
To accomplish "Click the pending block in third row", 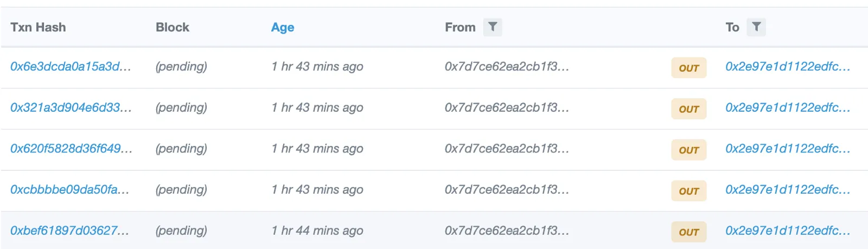I will [x=181, y=149].
